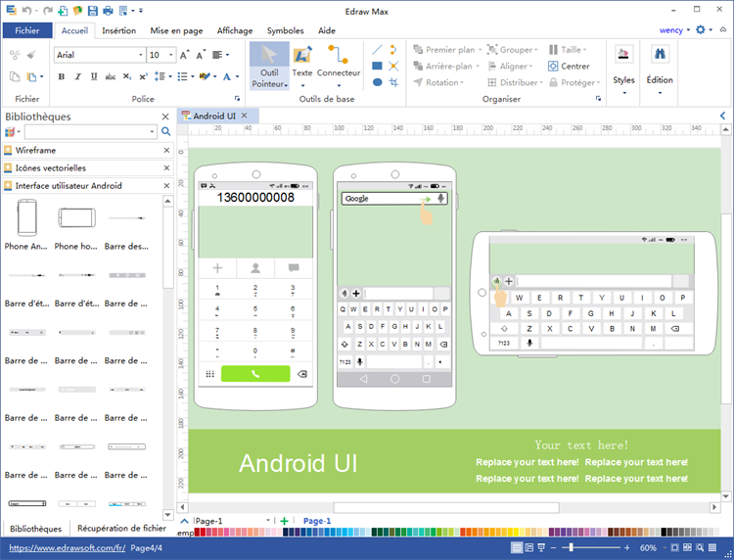Click the library search magnifier icon
This screenshot has height=560, width=734.
point(166,131)
